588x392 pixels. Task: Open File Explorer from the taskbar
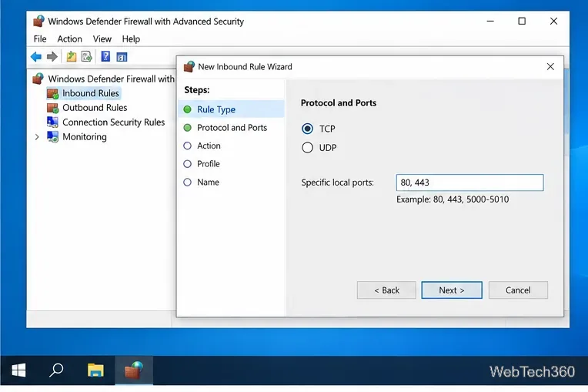click(x=95, y=370)
